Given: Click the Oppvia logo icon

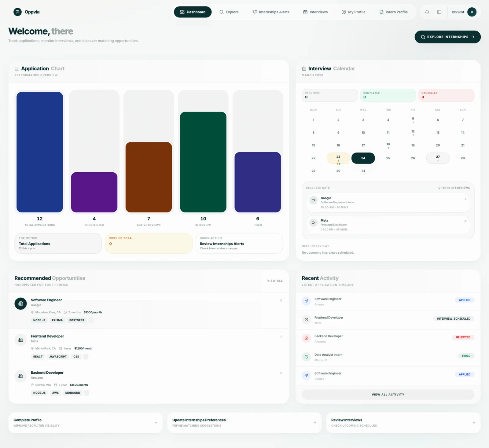Looking at the screenshot, I should [17, 12].
